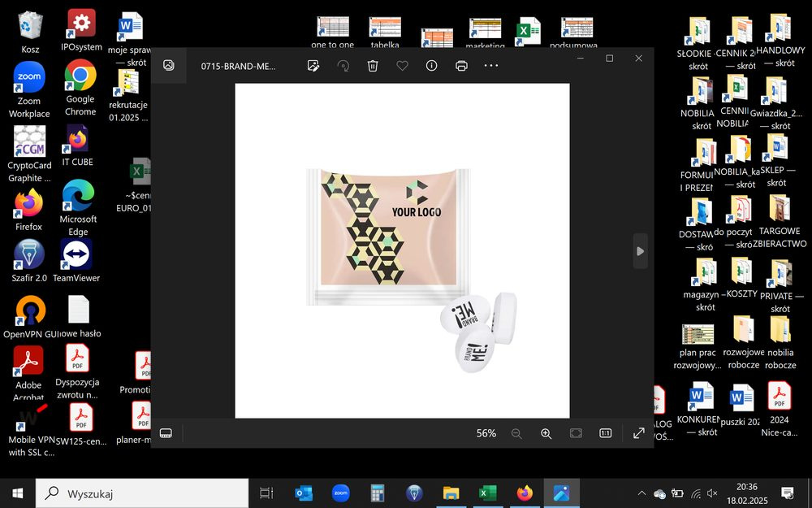Go to next image arrow
Screen dimensions: 812x508
641,251
